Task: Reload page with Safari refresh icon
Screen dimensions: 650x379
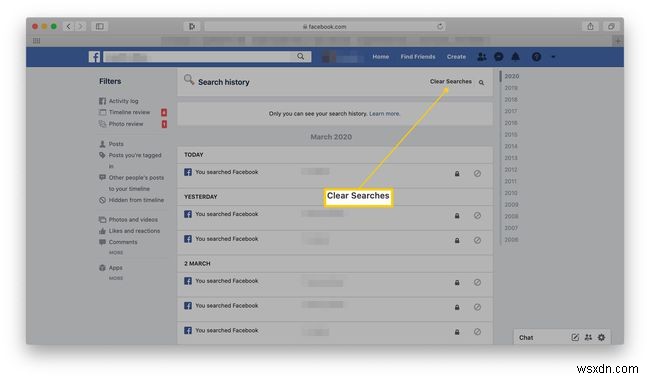Action: (440, 27)
